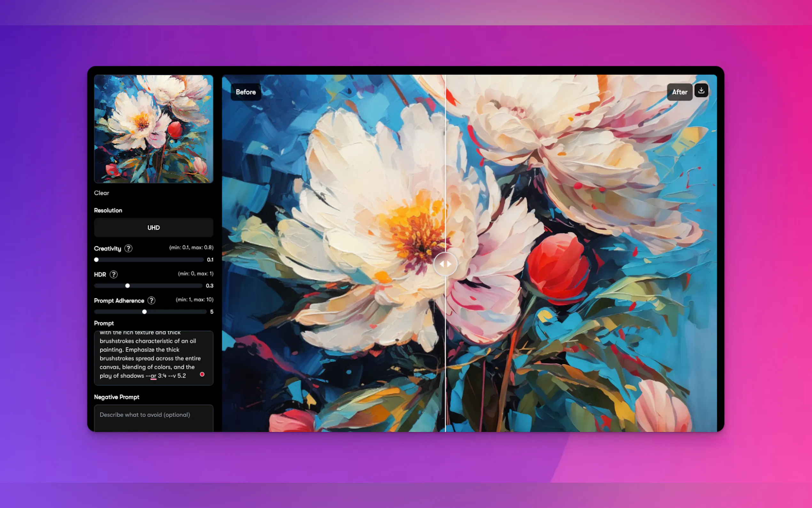Open the HDR help question mark icon

[114, 274]
